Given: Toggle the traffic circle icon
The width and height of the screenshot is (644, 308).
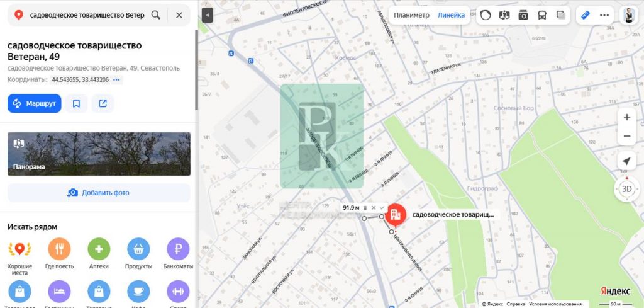Looking at the screenshot, I should point(486,15).
